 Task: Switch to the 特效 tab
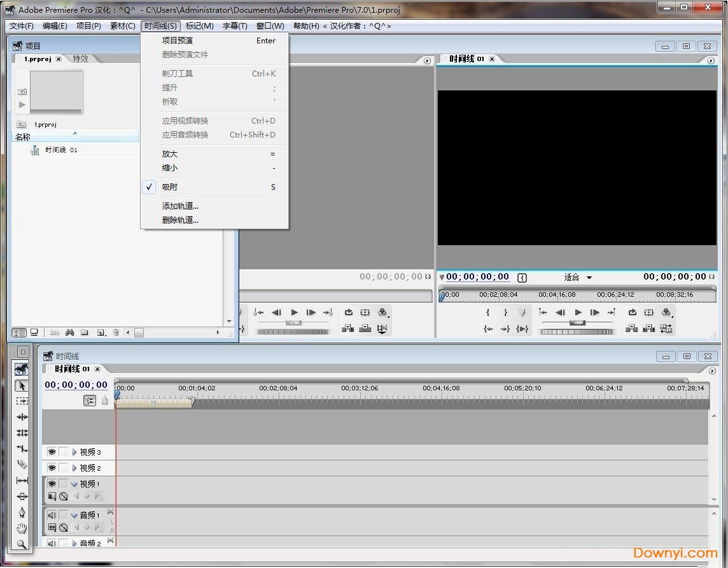coord(80,59)
